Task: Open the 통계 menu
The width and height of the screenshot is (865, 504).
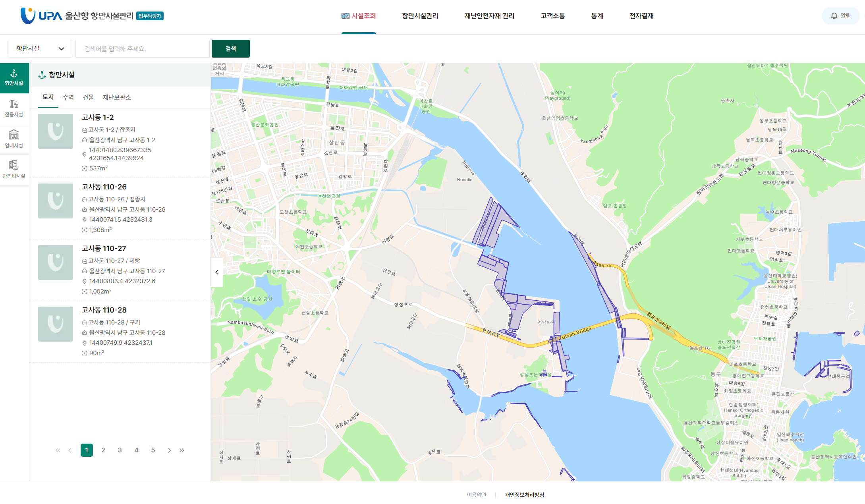Action: (597, 16)
